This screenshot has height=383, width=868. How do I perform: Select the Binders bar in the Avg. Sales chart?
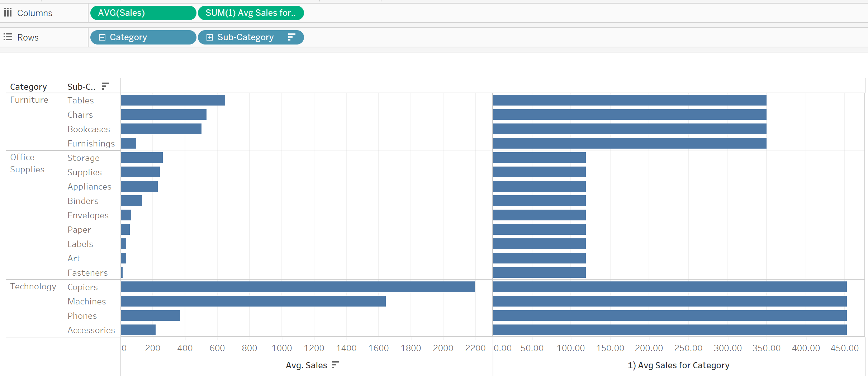(131, 201)
